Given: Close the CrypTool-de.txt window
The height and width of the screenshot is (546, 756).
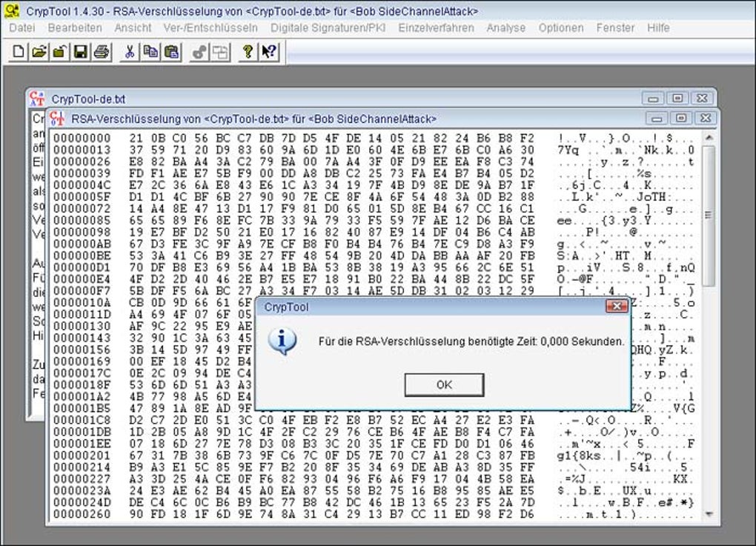Looking at the screenshot, I should point(702,99).
